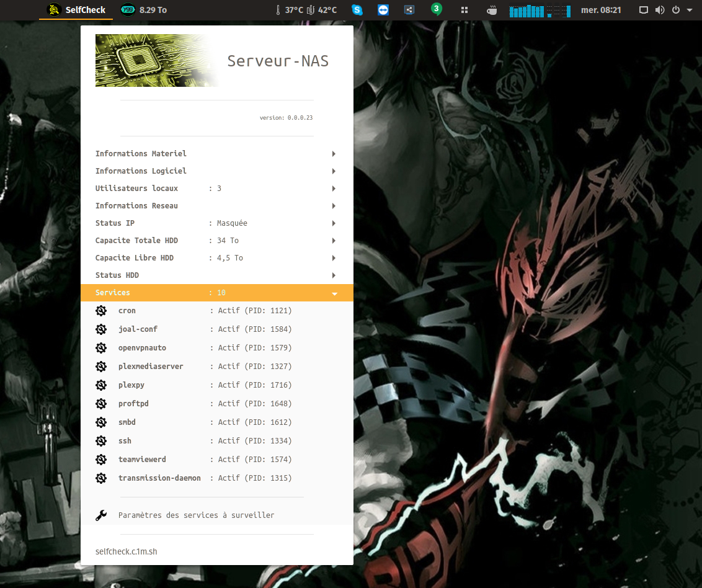Click the 4,5 To free capacity value
Screen dimensions: 702x588
point(229,258)
